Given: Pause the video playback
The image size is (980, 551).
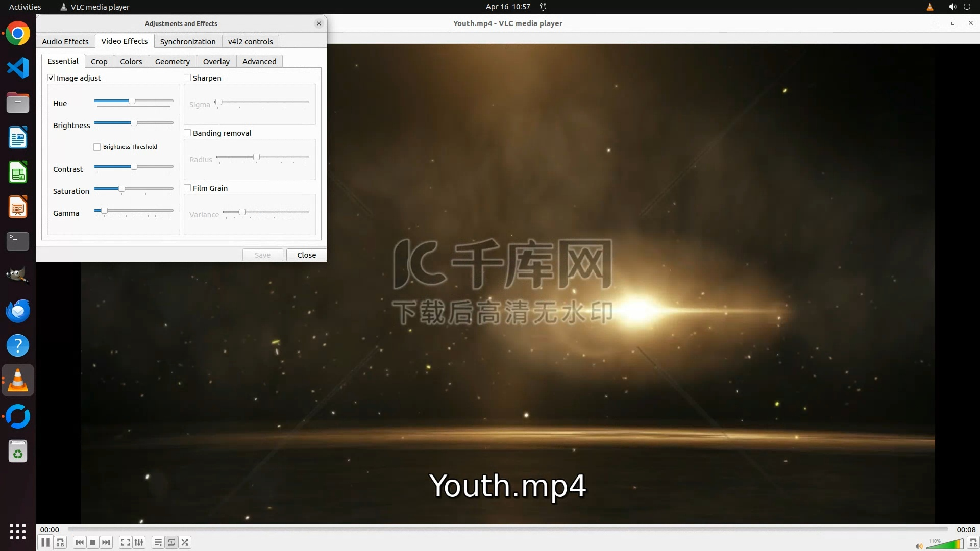Looking at the screenshot, I should pos(45,542).
